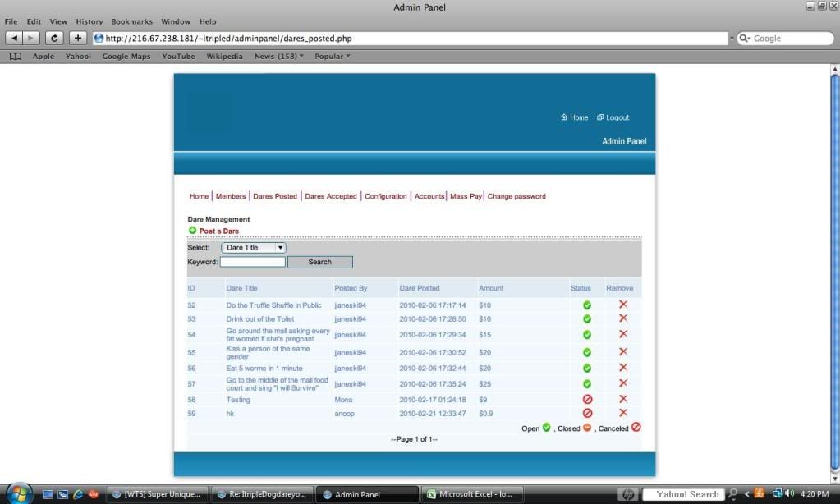Open the History menu

point(90,21)
